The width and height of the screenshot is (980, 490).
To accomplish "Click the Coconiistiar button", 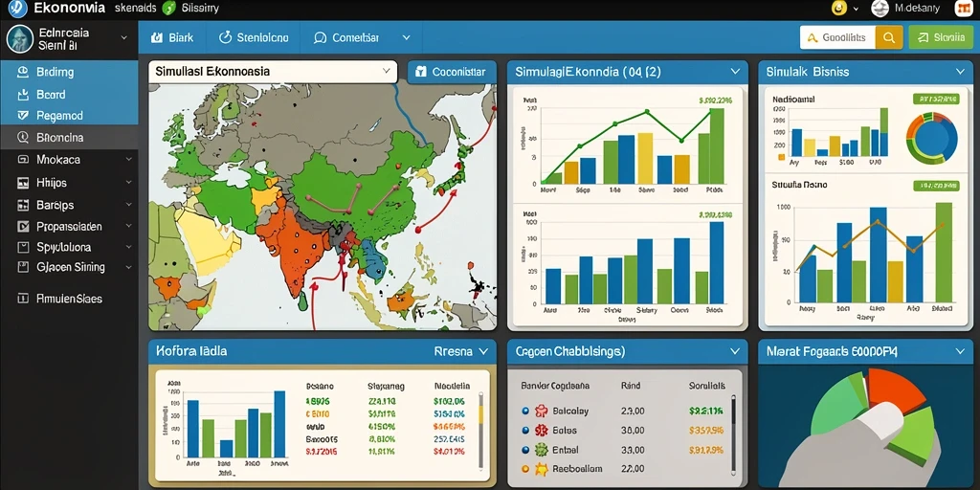I will click(452, 72).
